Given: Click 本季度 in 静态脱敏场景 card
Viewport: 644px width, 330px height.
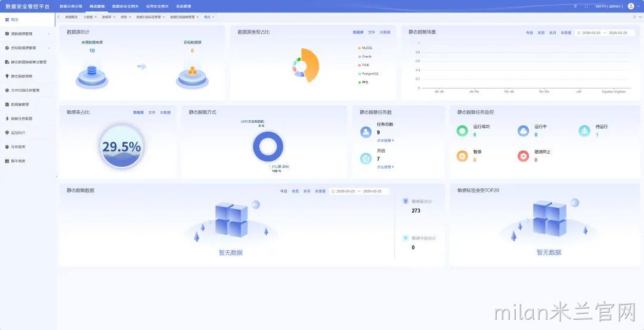Looking at the screenshot, I should [566, 32].
